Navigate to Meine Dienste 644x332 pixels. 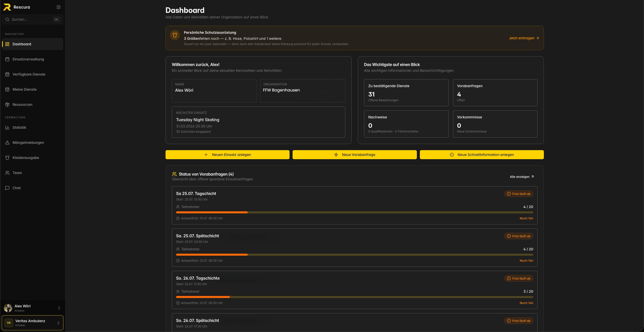32,89
